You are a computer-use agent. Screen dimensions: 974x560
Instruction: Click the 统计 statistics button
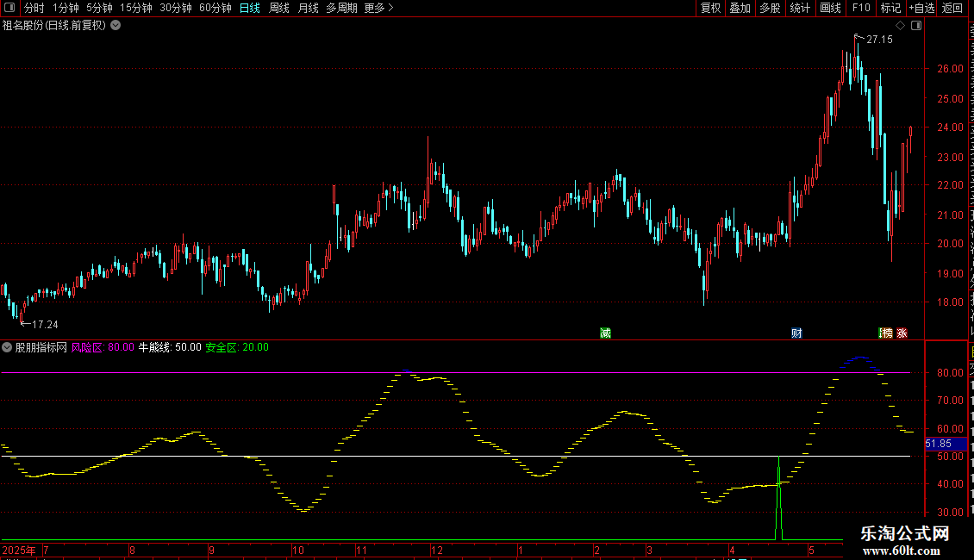[x=799, y=8]
